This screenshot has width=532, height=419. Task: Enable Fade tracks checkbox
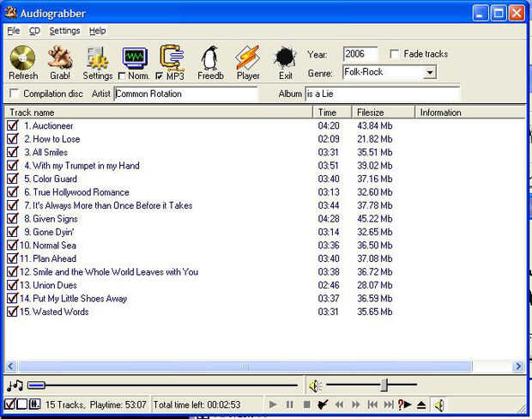[x=394, y=54]
